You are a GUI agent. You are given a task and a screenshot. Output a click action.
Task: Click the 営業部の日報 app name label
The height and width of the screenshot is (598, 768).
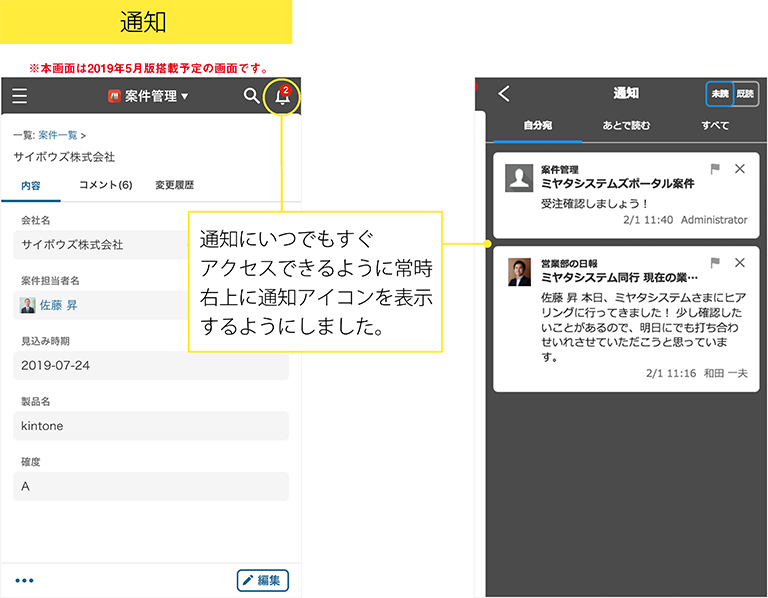569,263
